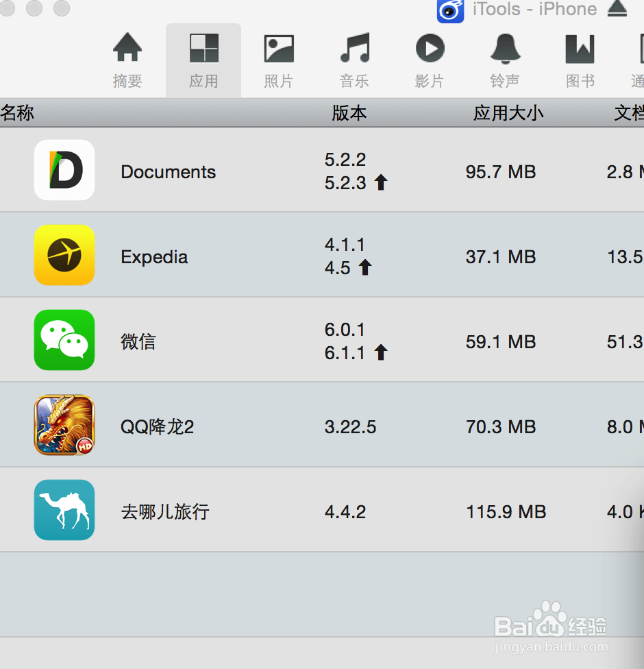This screenshot has height=669, width=644.
Task: Select the 应用 apps tab
Action: [203, 60]
